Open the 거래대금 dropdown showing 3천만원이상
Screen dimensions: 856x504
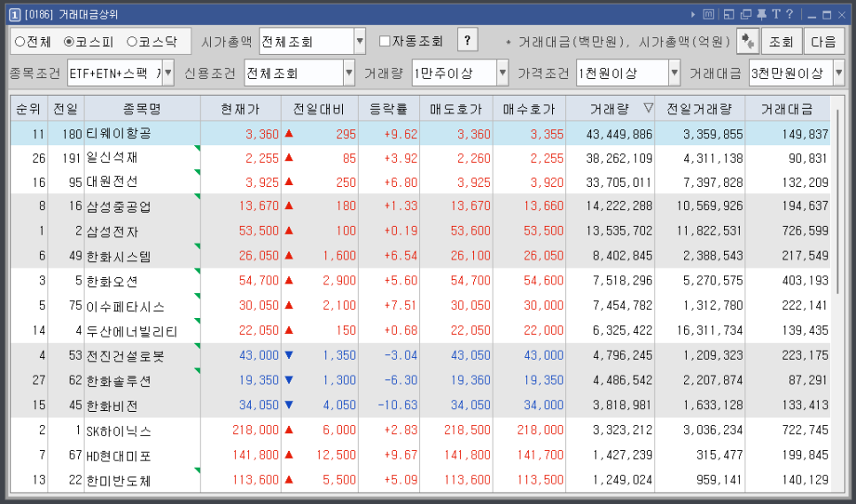[x=797, y=74]
